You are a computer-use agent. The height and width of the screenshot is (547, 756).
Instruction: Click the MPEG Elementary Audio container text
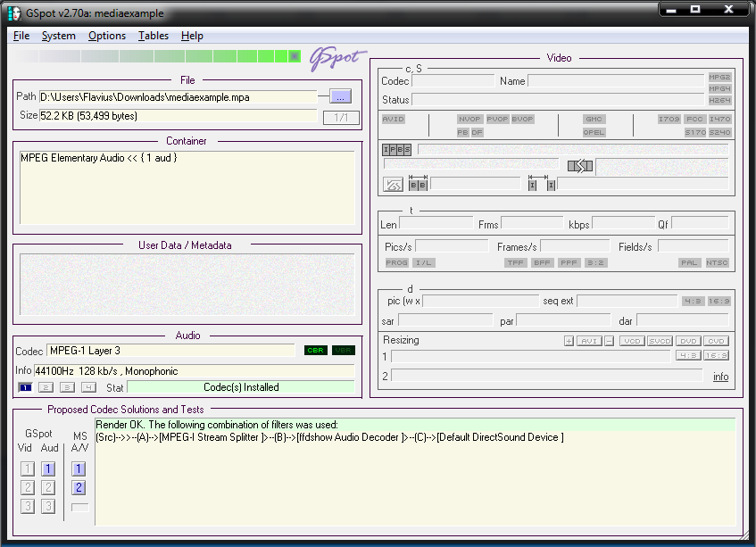(99, 158)
